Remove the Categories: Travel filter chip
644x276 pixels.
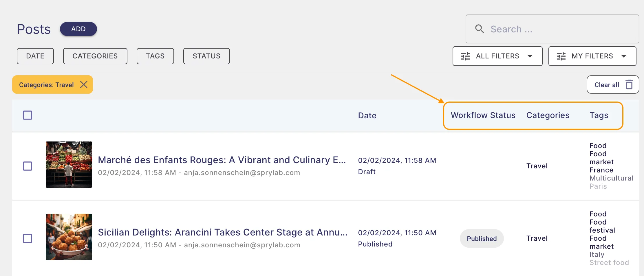pos(84,84)
